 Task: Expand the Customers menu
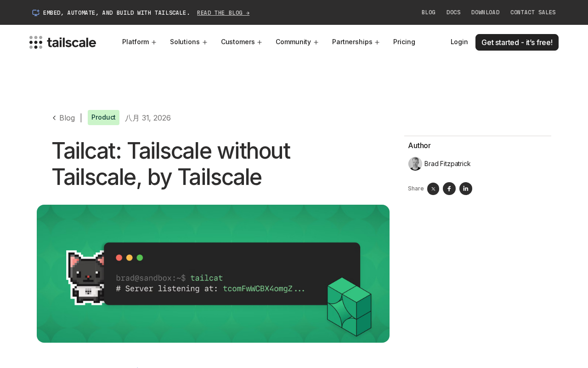241,42
